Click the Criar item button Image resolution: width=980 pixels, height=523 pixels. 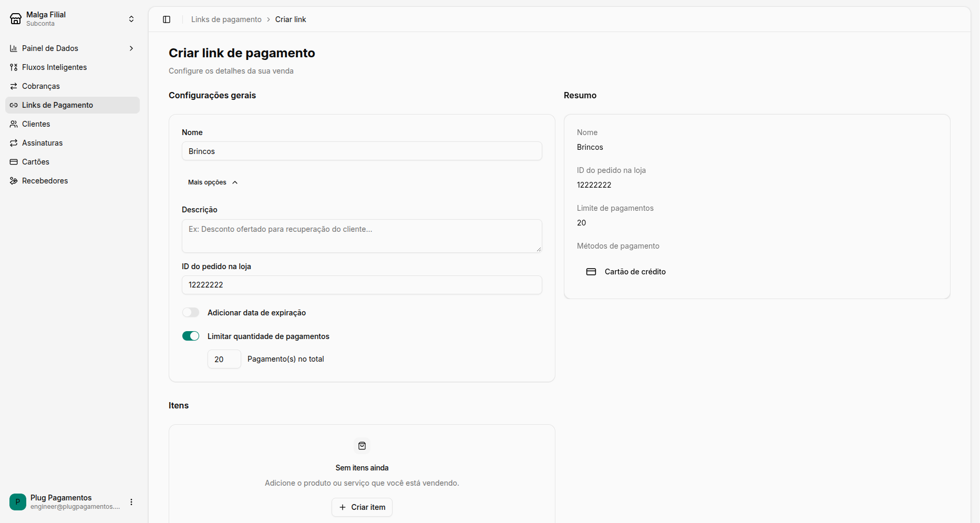[x=362, y=507]
